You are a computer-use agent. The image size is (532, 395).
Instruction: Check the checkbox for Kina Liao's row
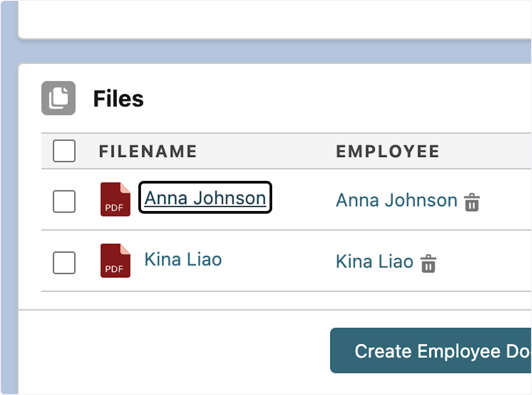coord(64,263)
